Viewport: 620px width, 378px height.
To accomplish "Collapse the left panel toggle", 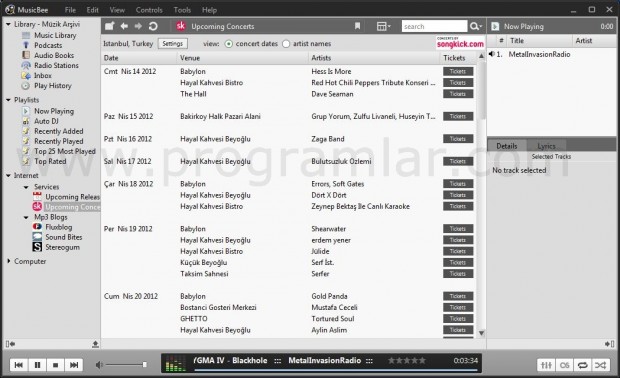I will (10, 344).
